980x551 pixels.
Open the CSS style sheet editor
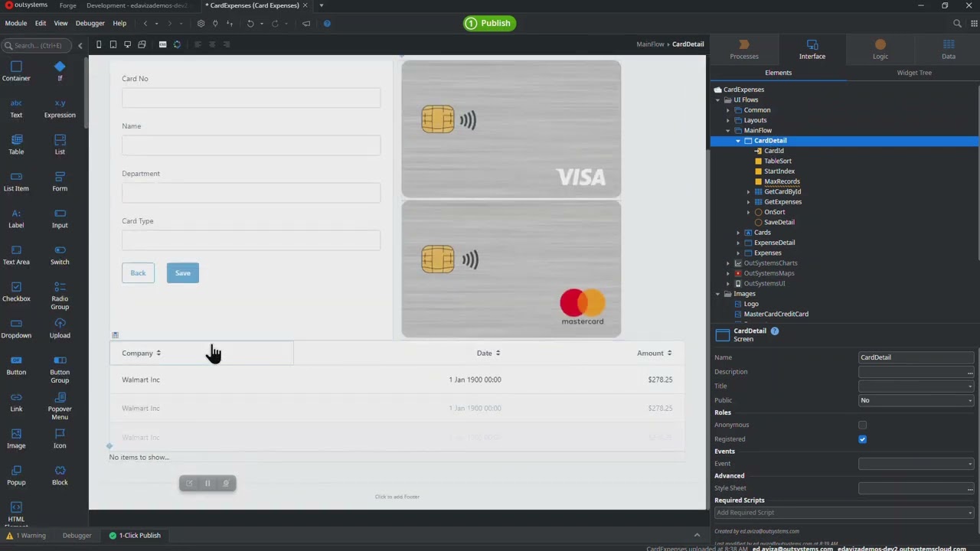tap(162, 44)
